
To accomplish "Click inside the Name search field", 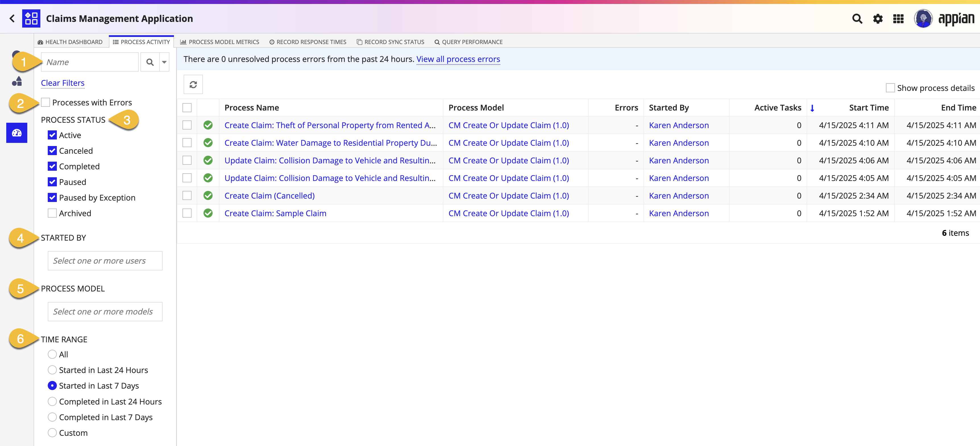I will (x=90, y=62).
